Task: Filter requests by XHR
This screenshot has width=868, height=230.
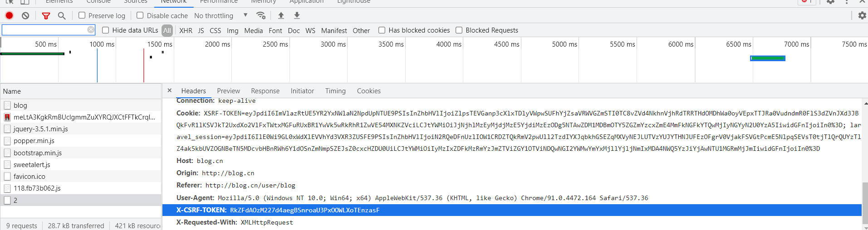Action: point(186,31)
